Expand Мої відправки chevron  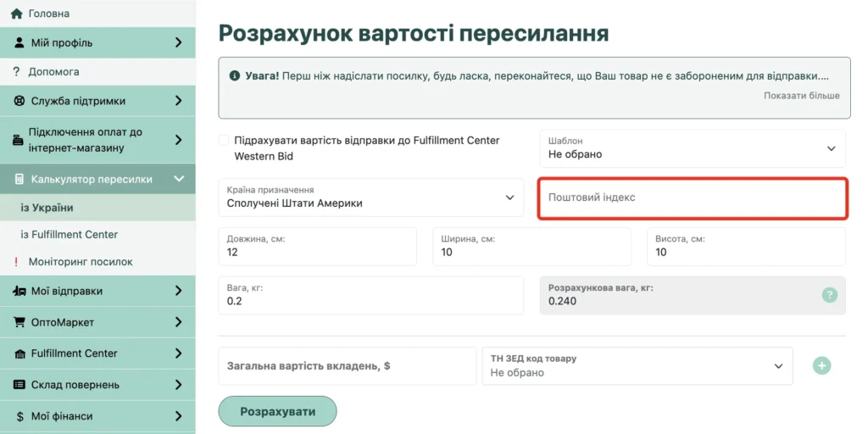[178, 291]
